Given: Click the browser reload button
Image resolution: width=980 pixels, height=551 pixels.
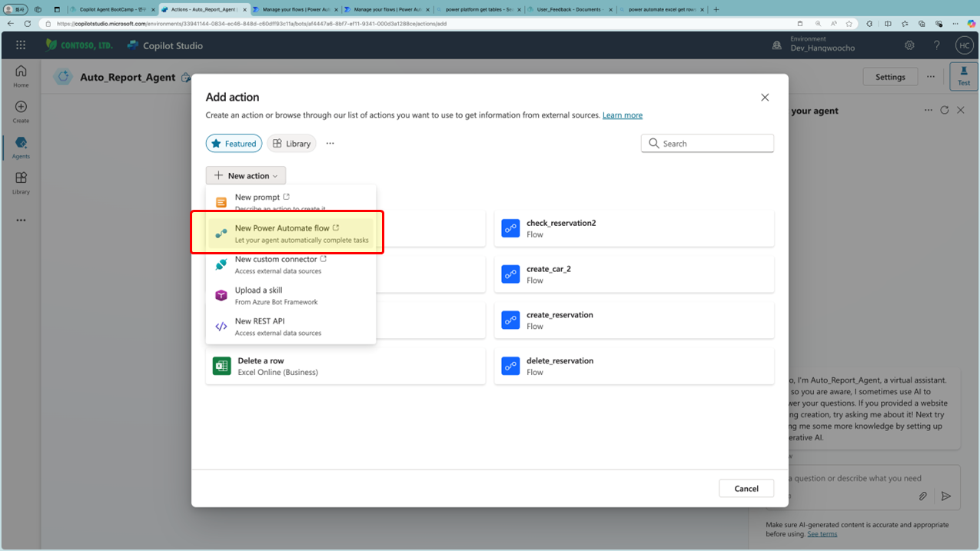Looking at the screenshot, I should pyautogui.click(x=28, y=24).
